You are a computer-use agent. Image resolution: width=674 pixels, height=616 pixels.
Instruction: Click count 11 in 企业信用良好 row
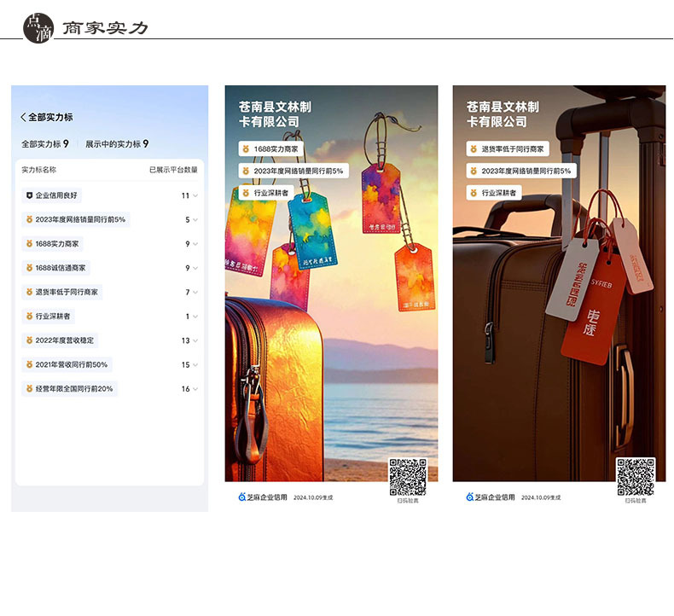point(185,195)
